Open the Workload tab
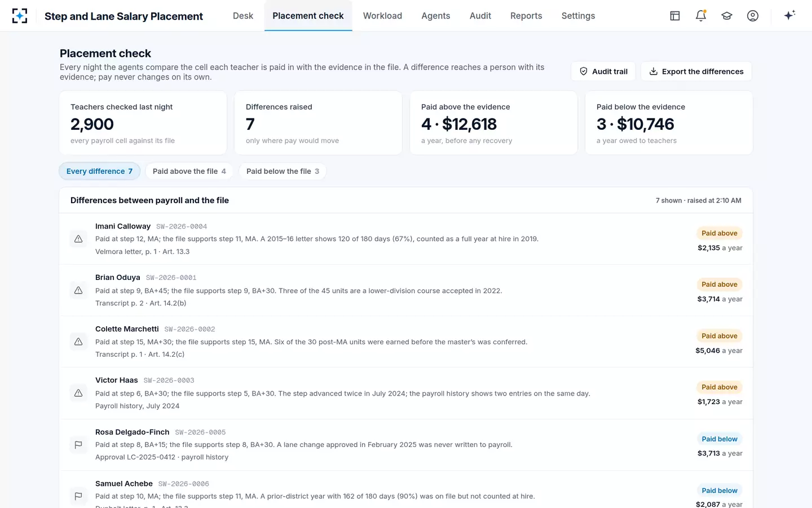Screen dimensions: 812x508 pyautogui.click(x=382, y=16)
